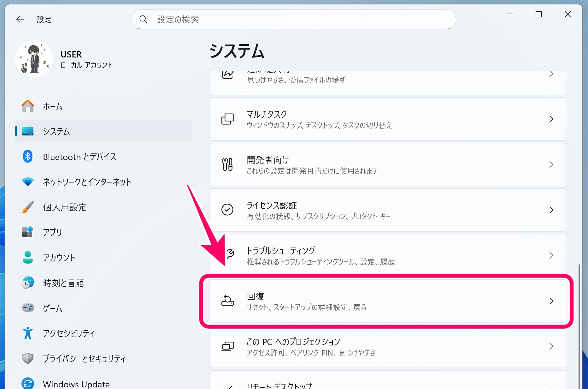The height and width of the screenshot is (389, 588).
Task: Click the back arrow icon
Action: (20, 20)
